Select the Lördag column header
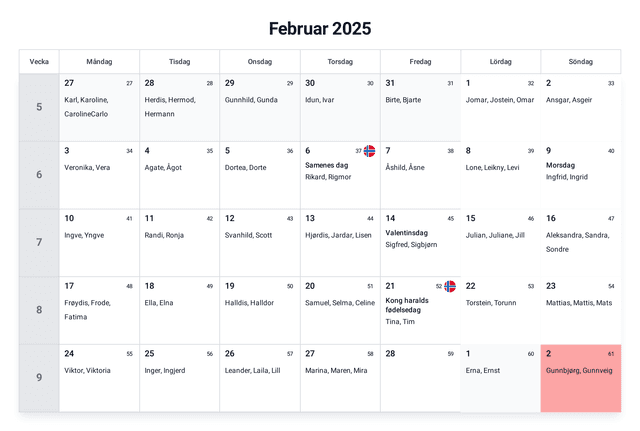Screen dimensions: 640x431 pyautogui.click(x=500, y=62)
